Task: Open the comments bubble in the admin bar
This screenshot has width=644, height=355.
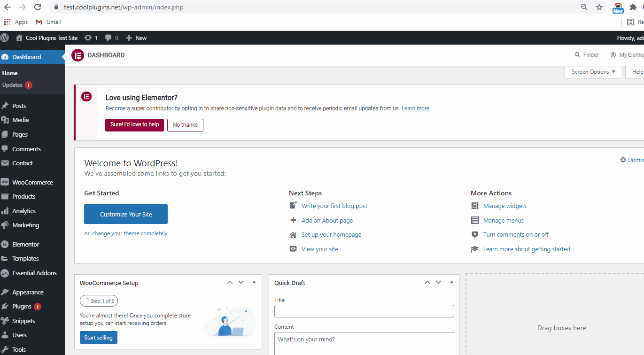Action: point(109,38)
